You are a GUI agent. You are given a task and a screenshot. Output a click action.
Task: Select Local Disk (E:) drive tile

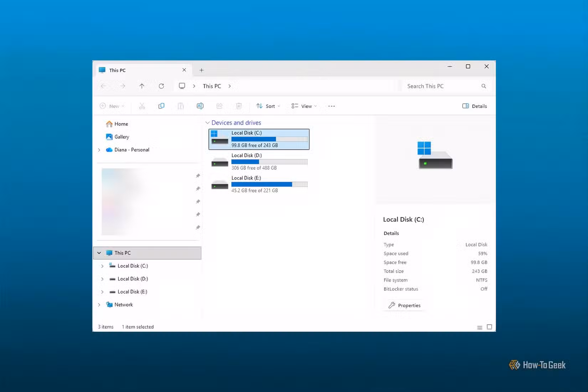pyautogui.click(x=259, y=184)
